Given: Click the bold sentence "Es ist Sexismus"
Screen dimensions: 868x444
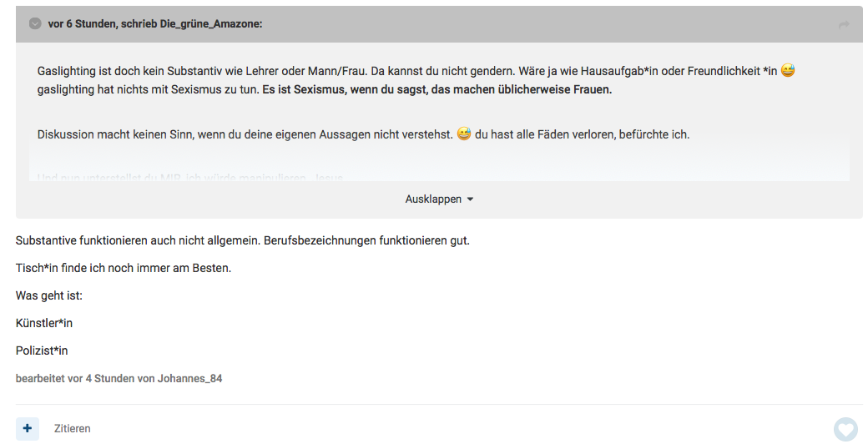Looking at the screenshot, I should [437, 89].
